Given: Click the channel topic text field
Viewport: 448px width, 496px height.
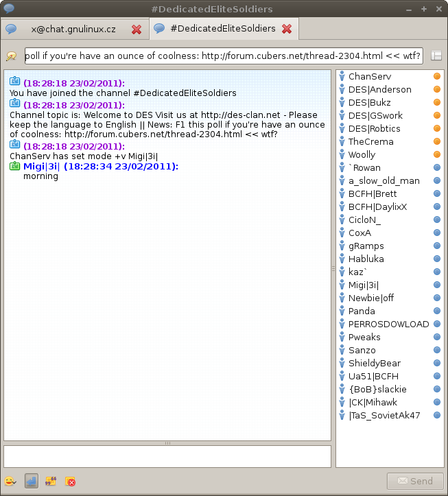Looking at the screenshot, I should pyautogui.click(x=223, y=56).
